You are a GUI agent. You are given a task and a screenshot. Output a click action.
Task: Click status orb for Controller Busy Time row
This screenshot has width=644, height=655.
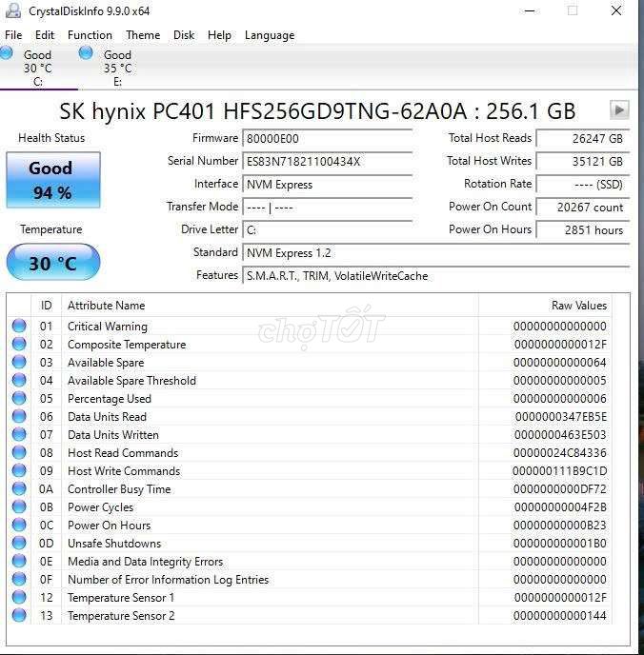click(x=19, y=488)
